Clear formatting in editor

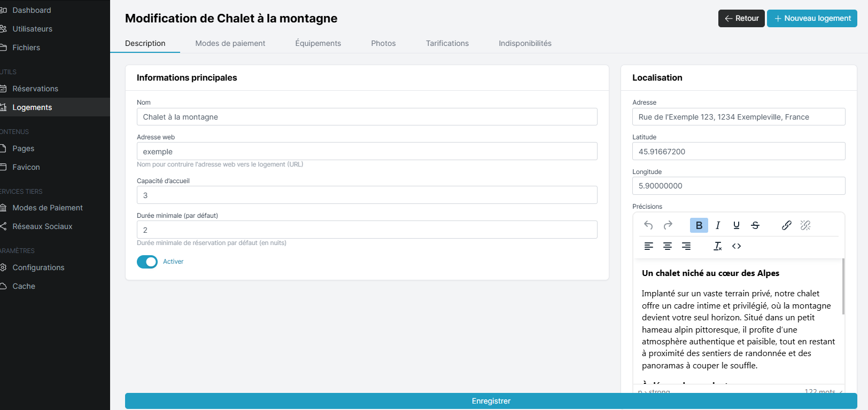pos(718,246)
